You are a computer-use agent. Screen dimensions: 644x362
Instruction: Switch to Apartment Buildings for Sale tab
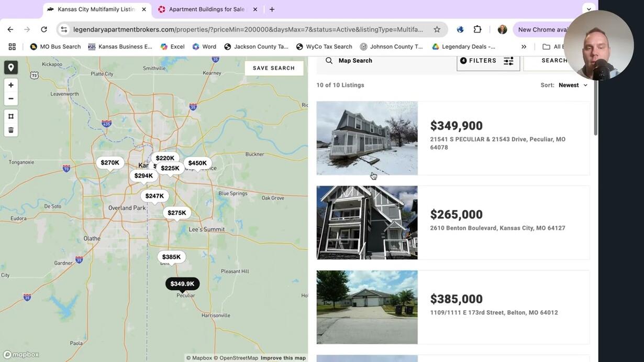coord(207,9)
